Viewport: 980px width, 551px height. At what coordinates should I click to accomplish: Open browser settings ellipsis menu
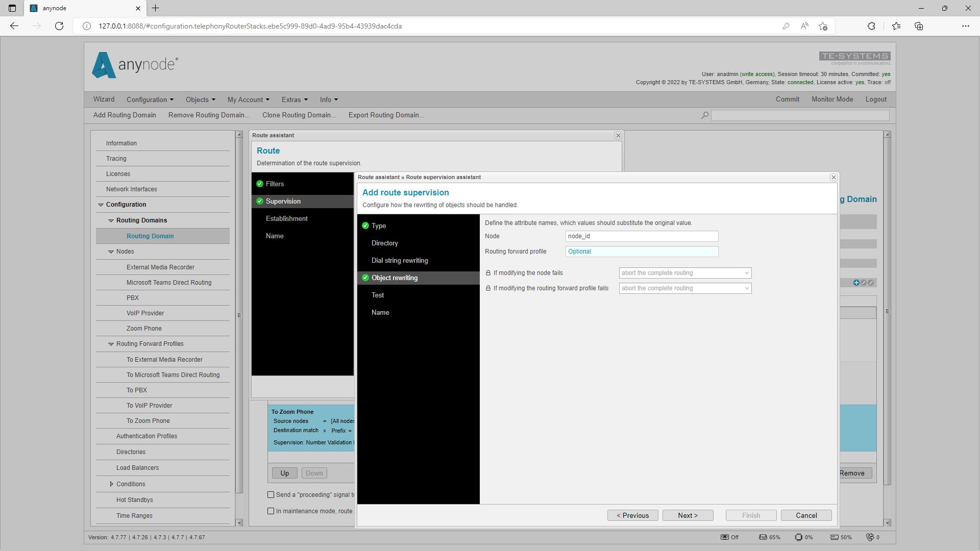click(x=965, y=26)
